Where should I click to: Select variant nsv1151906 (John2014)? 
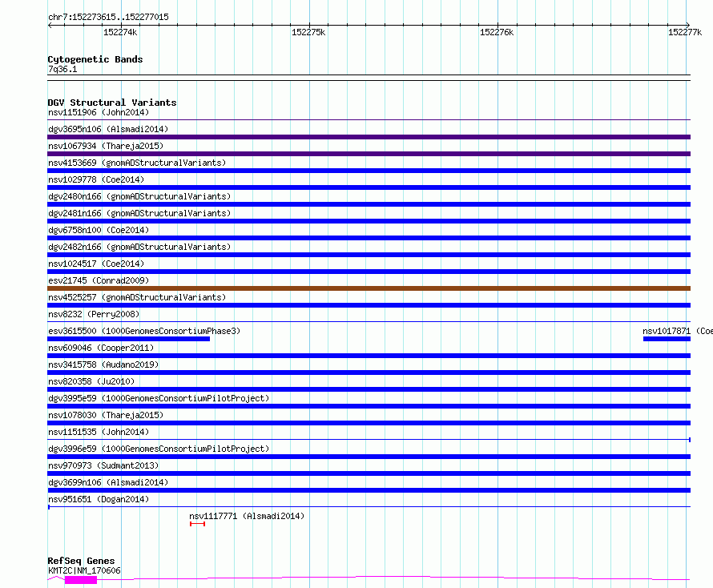click(x=99, y=112)
